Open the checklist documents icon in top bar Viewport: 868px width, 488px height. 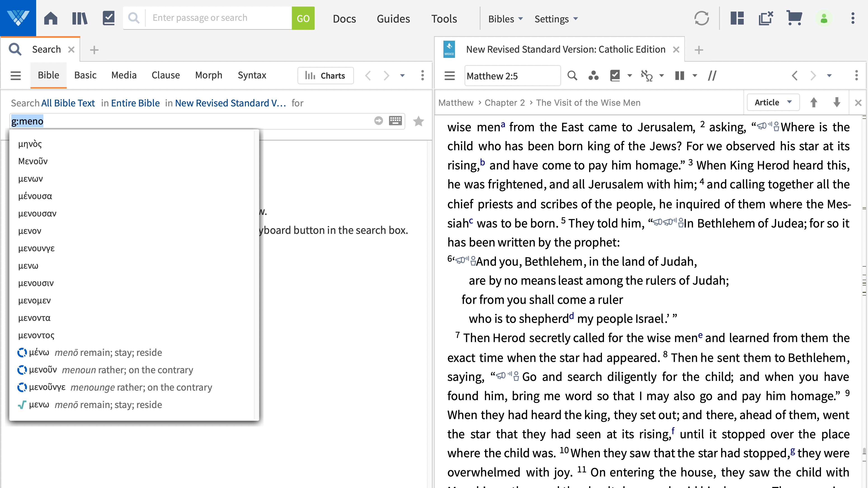coord(108,18)
